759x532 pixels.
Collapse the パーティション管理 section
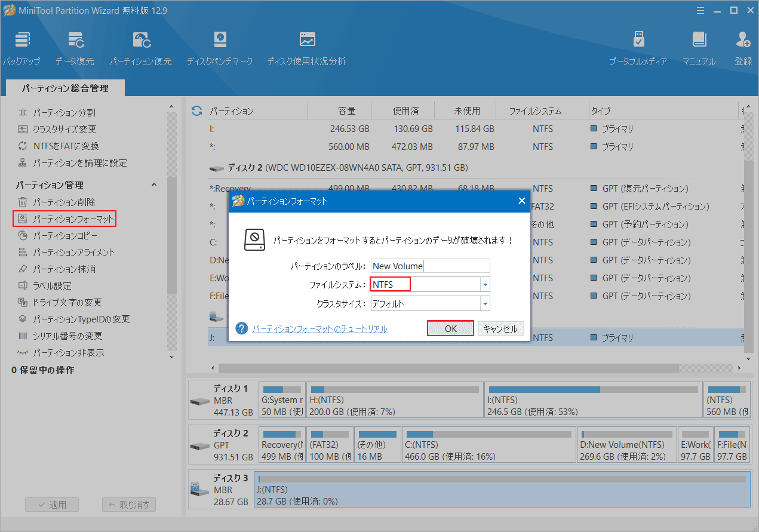coord(153,185)
